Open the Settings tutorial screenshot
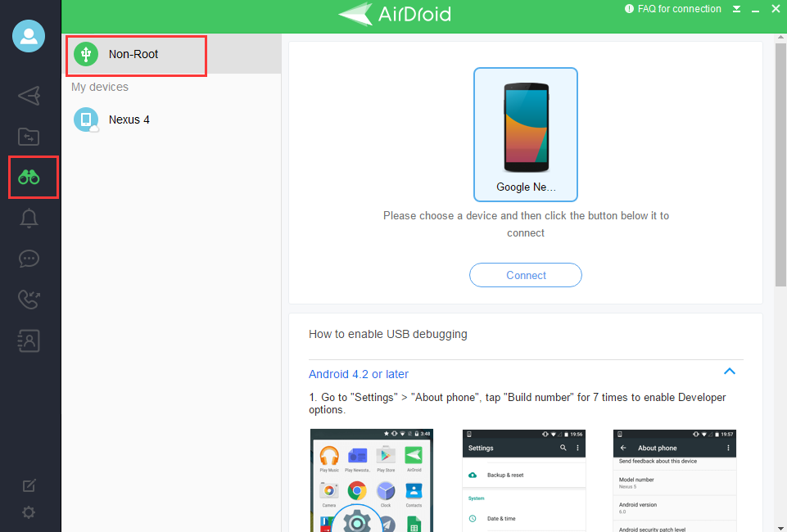 pos(524,480)
